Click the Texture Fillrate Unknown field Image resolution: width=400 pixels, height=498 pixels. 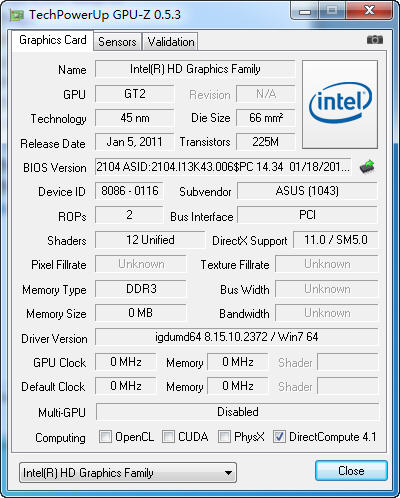[327, 264]
